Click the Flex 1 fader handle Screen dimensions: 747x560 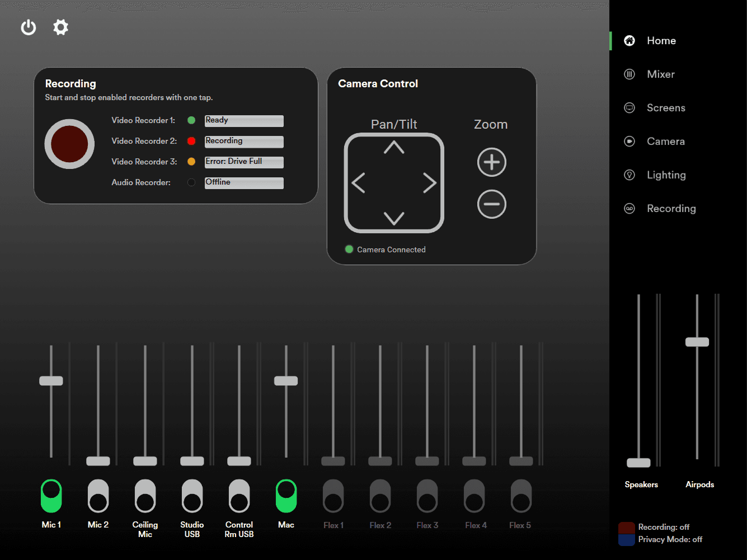(333, 461)
